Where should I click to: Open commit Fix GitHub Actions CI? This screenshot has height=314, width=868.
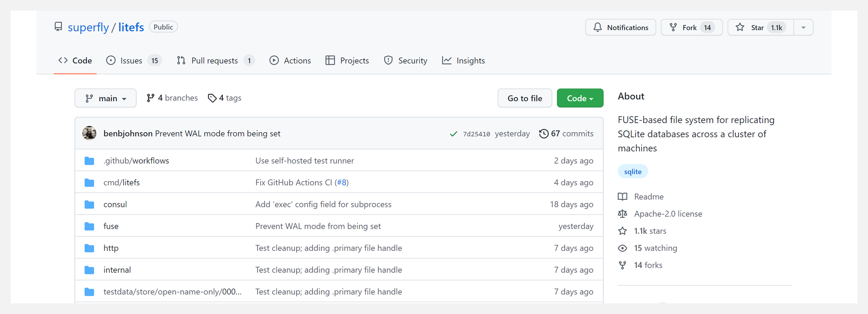pyautogui.click(x=294, y=183)
